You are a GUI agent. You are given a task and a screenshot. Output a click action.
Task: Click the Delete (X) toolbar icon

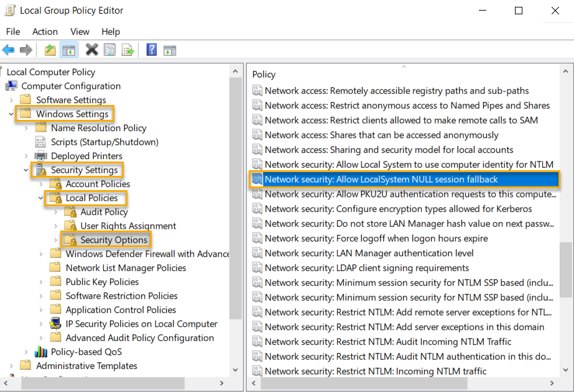[91, 49]
